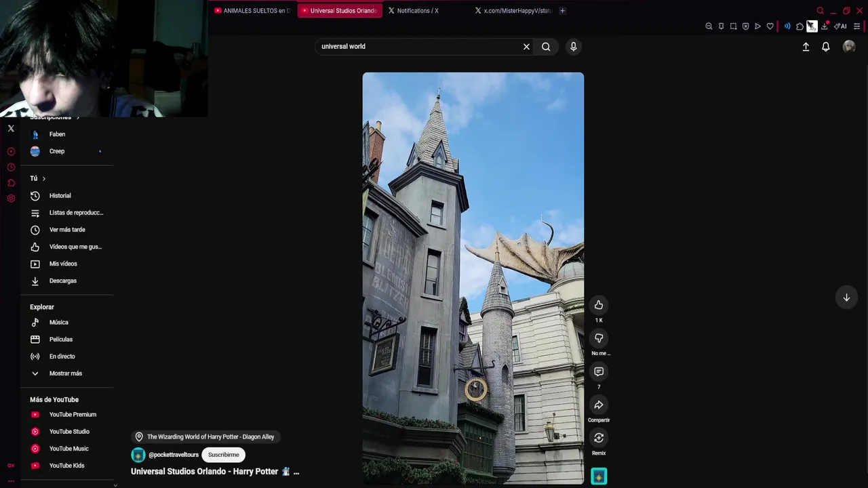
Task: Open Vídeos que me gustan
Action: click(x=66, y=247)
